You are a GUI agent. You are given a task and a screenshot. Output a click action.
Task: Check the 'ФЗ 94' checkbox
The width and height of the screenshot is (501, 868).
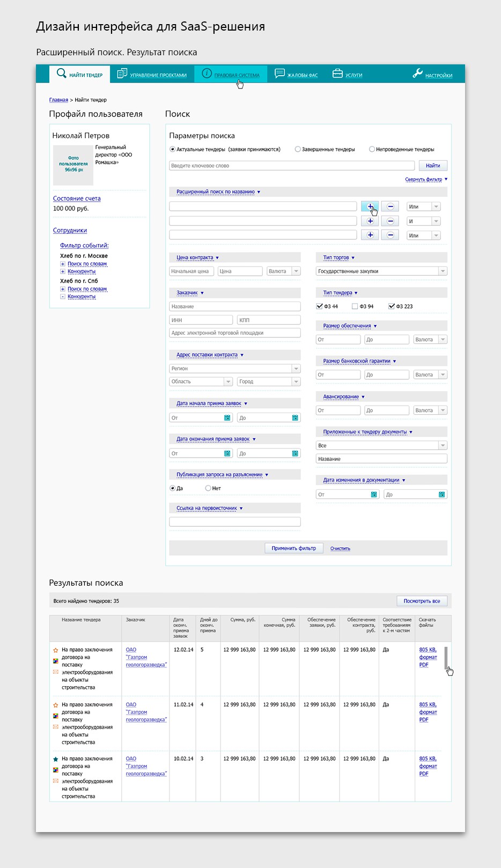pos(355,306)
